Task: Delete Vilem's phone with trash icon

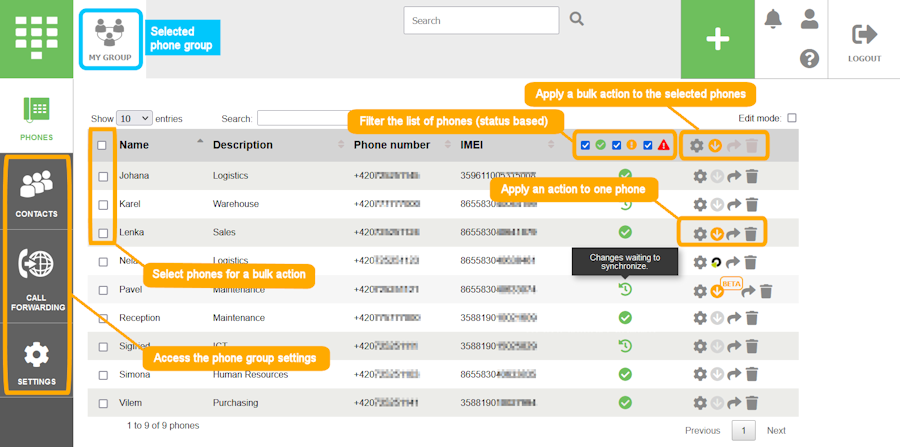Action: point(752,403)
